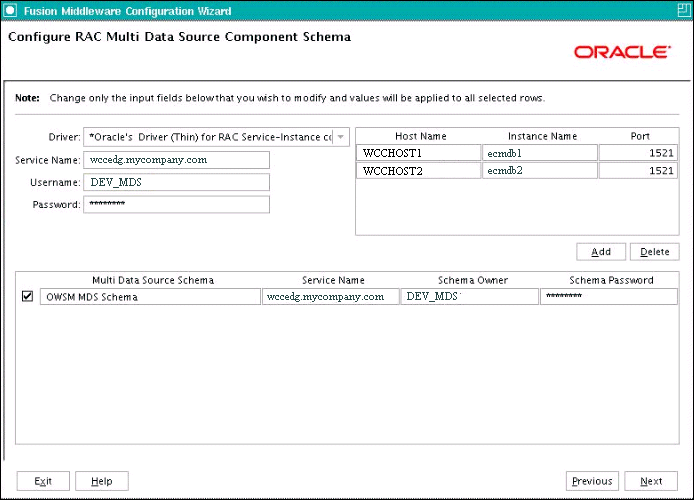The width and height of the screenshot is (694, 500).
Task: Select the ecmdb1 instance name cell
Action: point(540,153)
